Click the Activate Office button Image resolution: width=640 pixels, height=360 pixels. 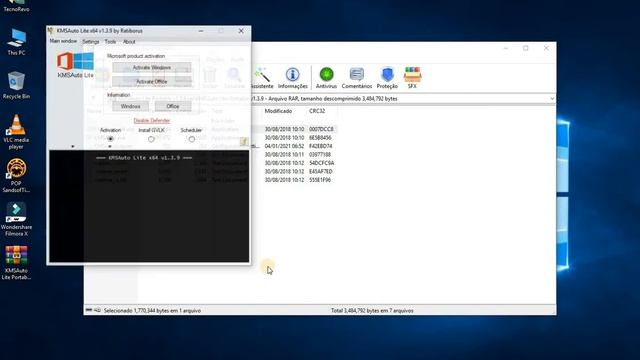point(152,82)
